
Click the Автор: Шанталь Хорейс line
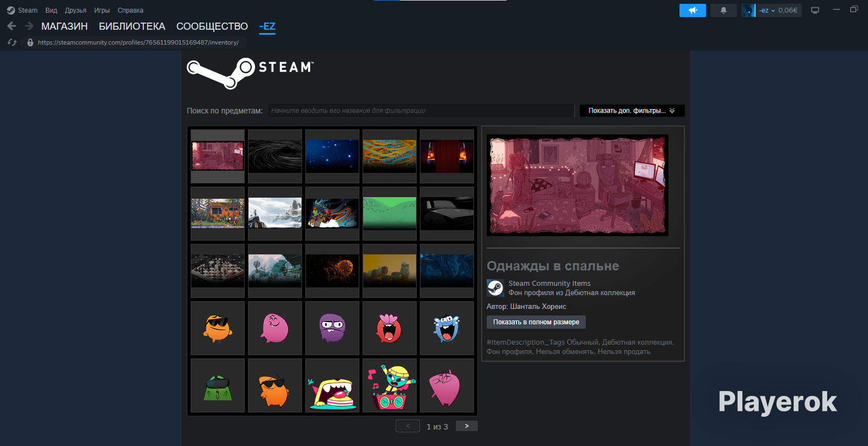526,307
